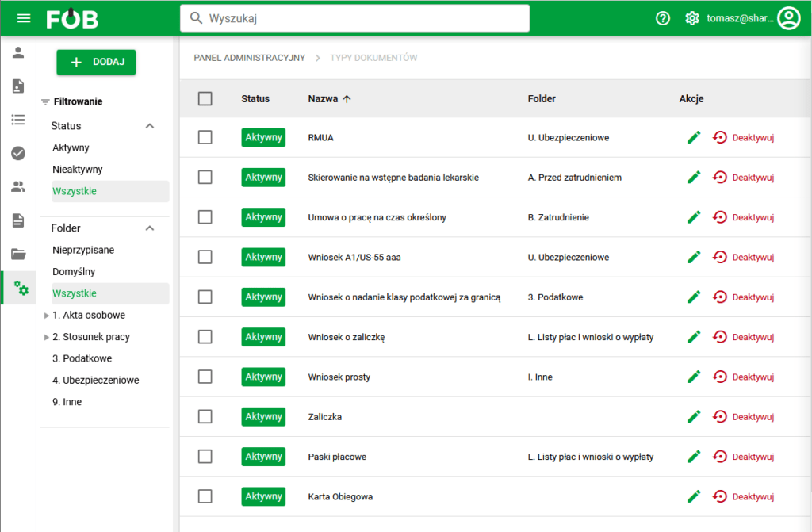Check the Umowa o pracę row checkbox
This screenshot has height=532, width=812.
click(205, 217)
